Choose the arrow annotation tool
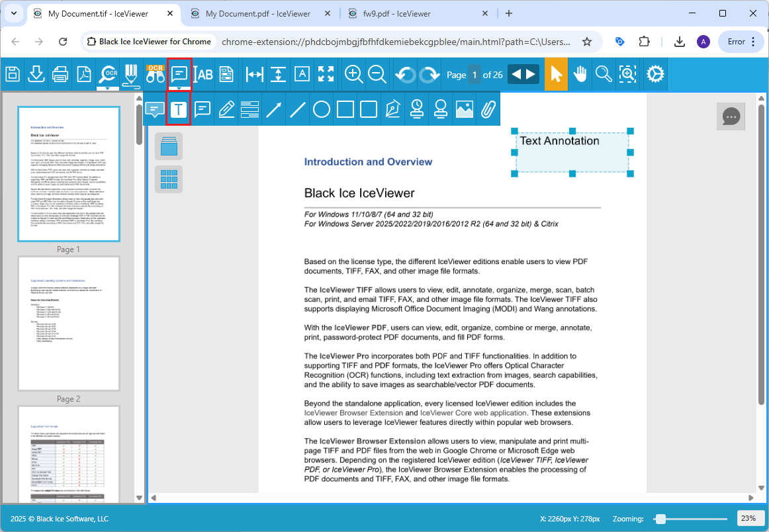This screenshot has width=769, height=532. pyautogui.click(x=274, y=109)
